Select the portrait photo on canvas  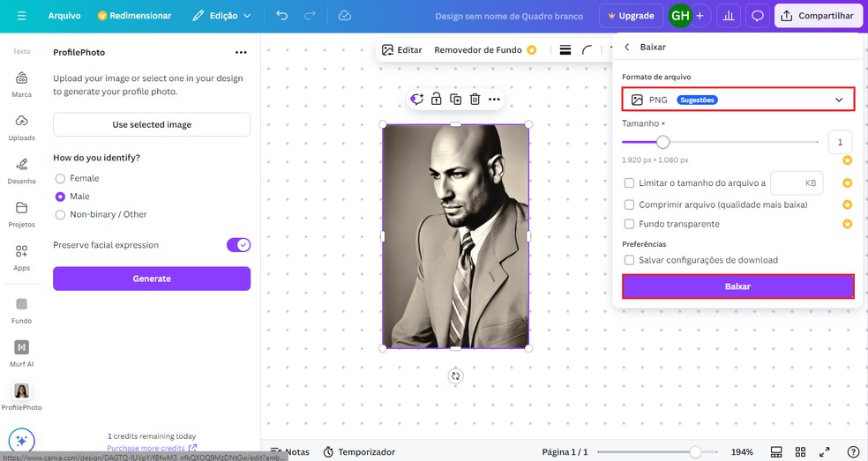(455, 236)
